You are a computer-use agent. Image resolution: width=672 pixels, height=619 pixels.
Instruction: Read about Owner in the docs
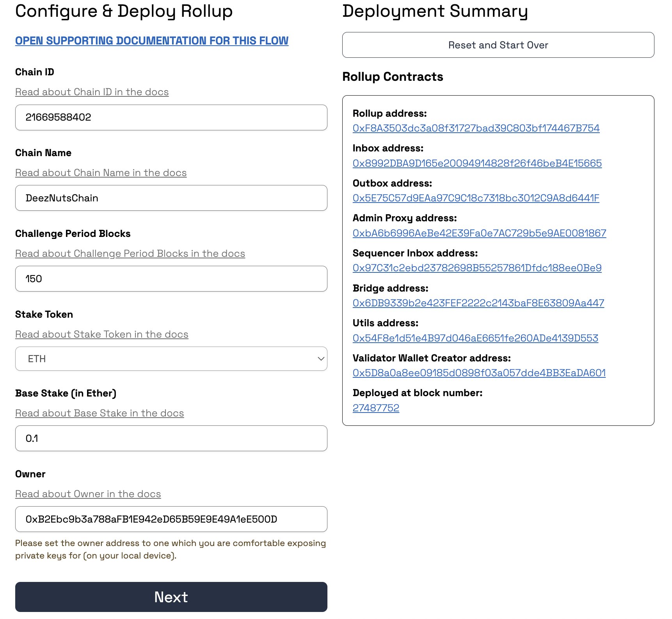pos(88,494)
